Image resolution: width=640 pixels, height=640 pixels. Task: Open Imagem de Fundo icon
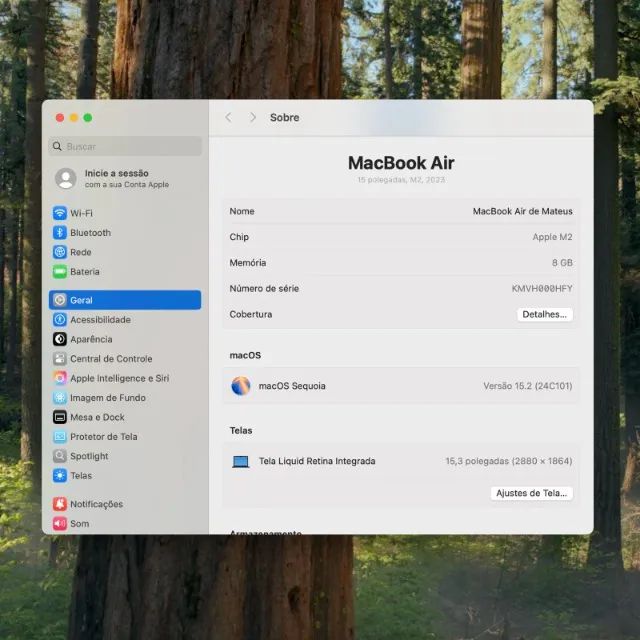[x=60, y=398]
